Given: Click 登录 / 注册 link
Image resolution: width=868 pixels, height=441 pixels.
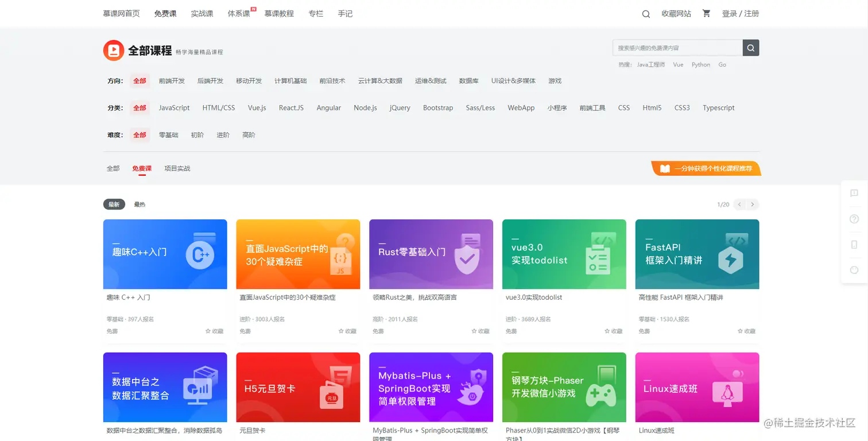Looking at the screenshot, I should (741, 13).
